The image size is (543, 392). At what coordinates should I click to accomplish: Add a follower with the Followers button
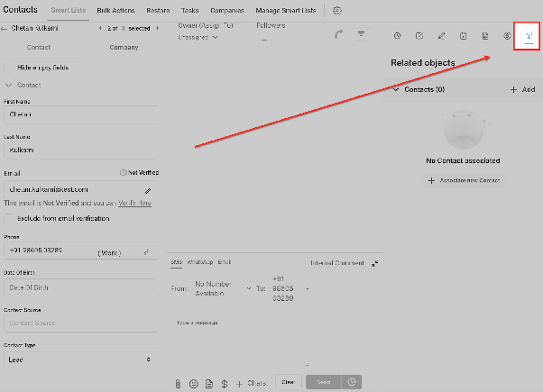[x=264, y=40]
